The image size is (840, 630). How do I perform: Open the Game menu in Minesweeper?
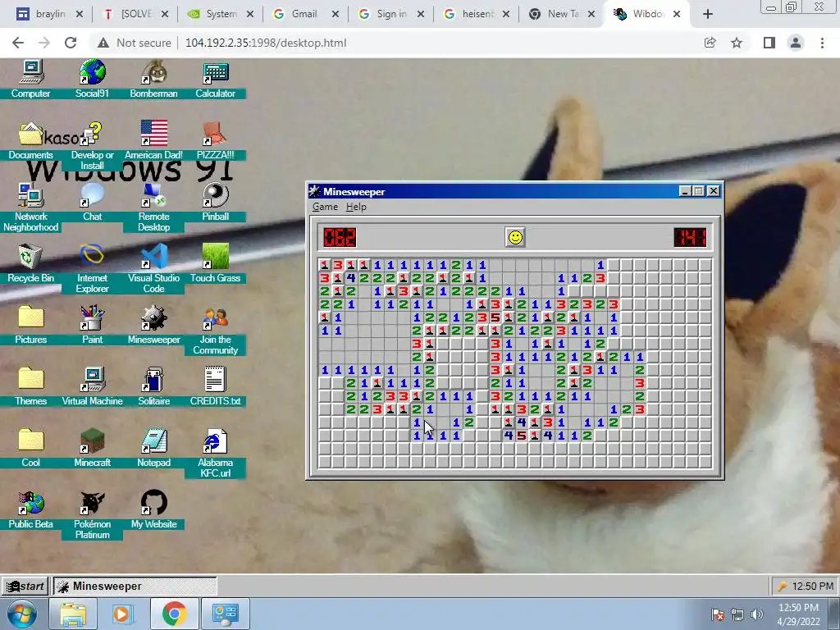pyautogui.click(x=325, y=207)
